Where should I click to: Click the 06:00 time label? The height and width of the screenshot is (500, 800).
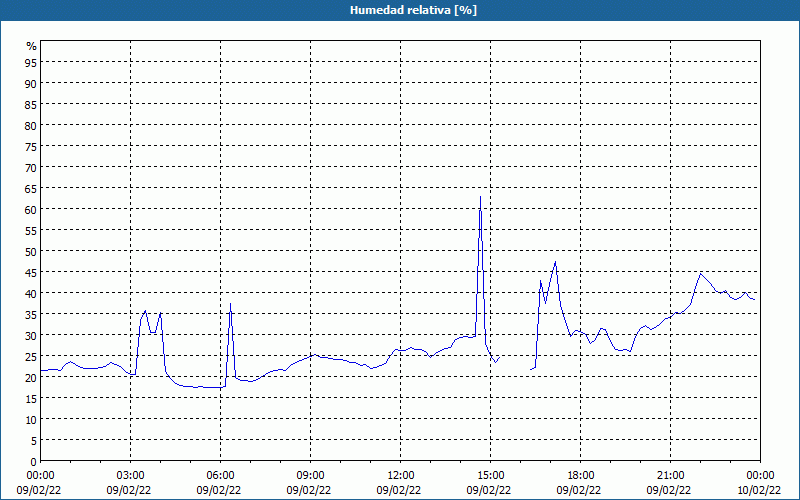pyautogui.click(x=220, y=476)
